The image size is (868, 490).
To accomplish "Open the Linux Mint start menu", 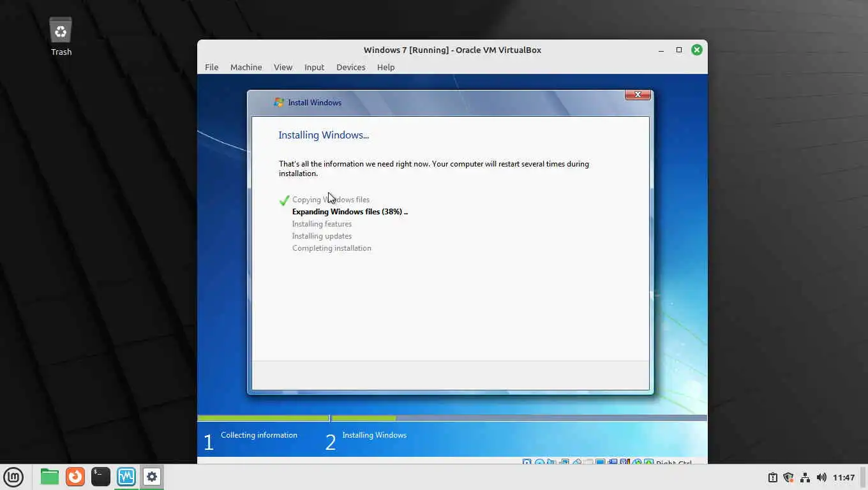I will coord(13,477).
